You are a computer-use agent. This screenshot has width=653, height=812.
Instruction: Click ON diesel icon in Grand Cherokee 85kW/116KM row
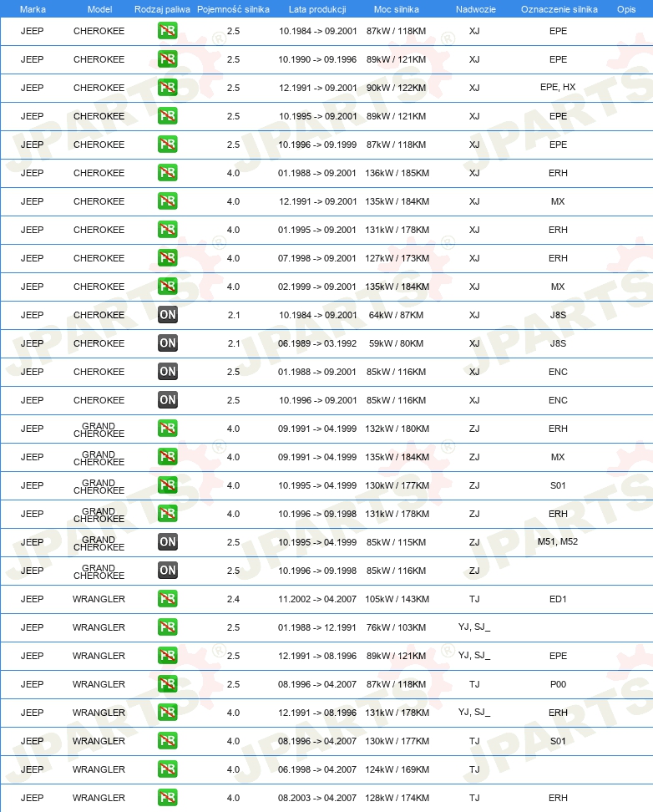pyautogui.click(x=167, y=571)
